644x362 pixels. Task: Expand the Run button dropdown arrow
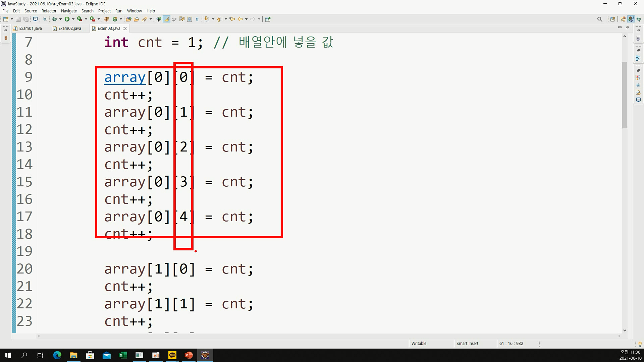pos(73,19)
